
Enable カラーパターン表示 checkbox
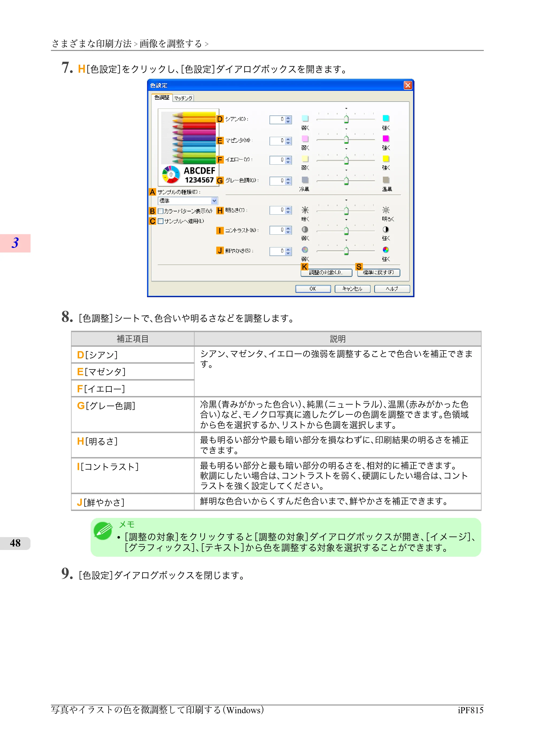tap(160, 211)
